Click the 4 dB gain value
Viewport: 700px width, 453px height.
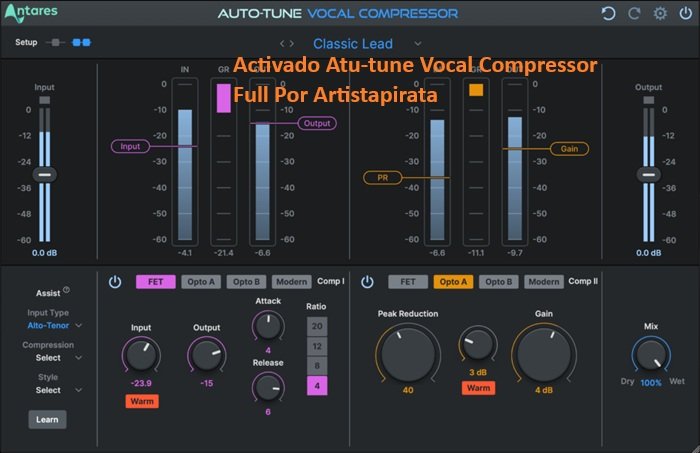pyautogui.click(x=544, y=390)
